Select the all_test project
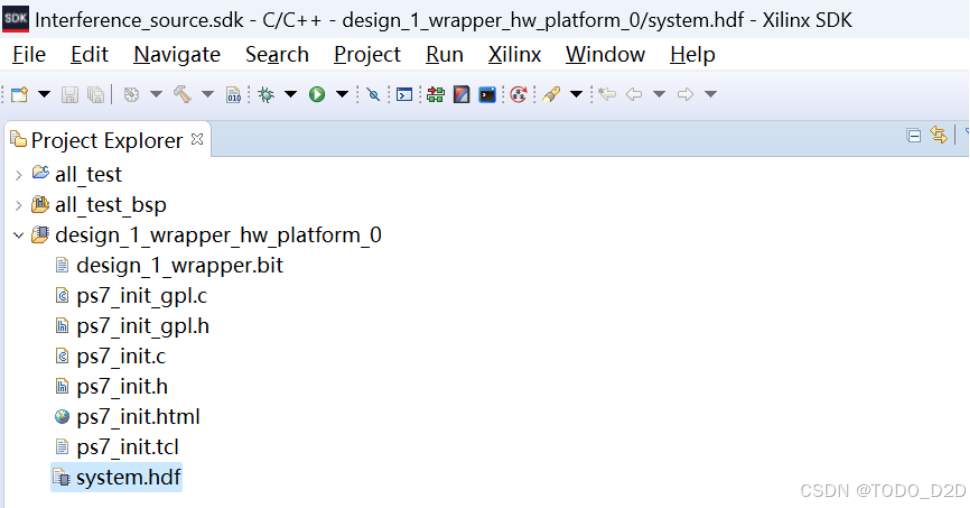Viewport: 970px width, 508px height. click(x=88, y=174)
